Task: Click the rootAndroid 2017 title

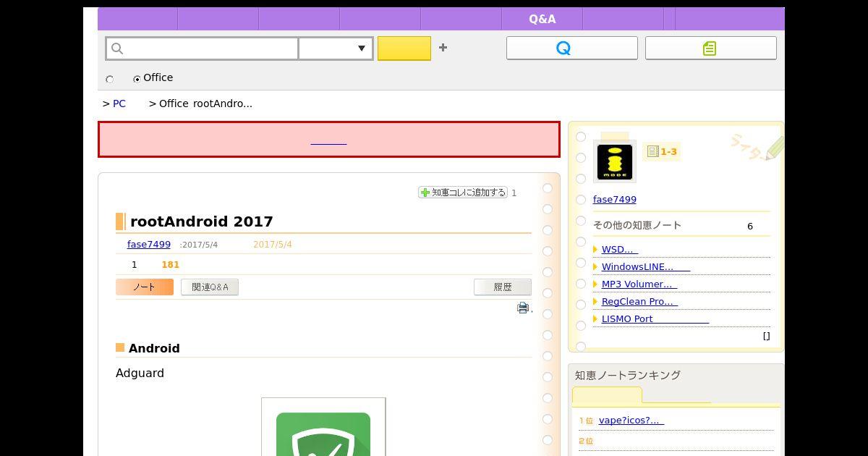Action: coord(202,221)
